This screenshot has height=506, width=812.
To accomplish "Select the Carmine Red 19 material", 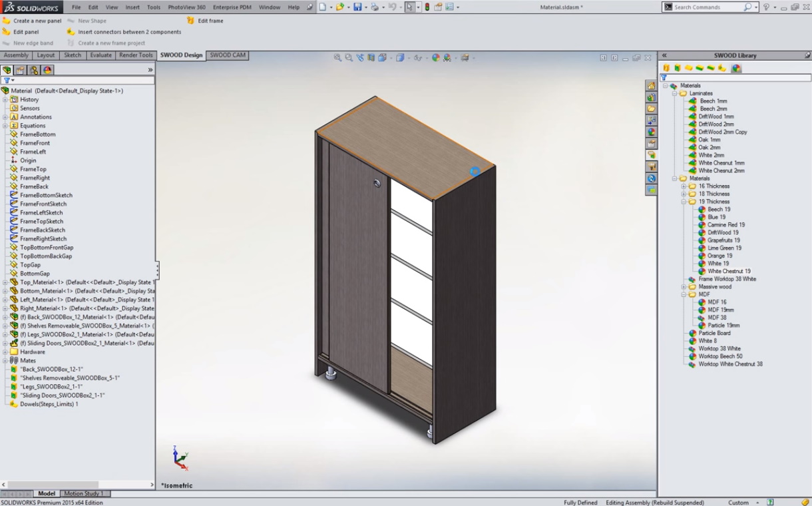I will click(725, 225).
